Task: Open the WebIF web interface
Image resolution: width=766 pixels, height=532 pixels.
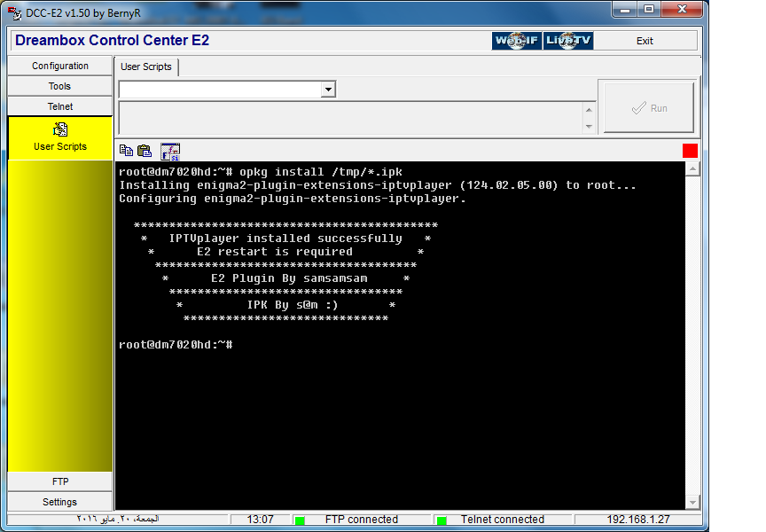Action: [x=517, y=41]
